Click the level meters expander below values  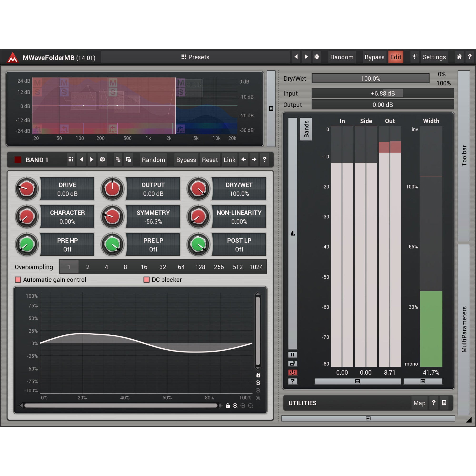point(357,381)
